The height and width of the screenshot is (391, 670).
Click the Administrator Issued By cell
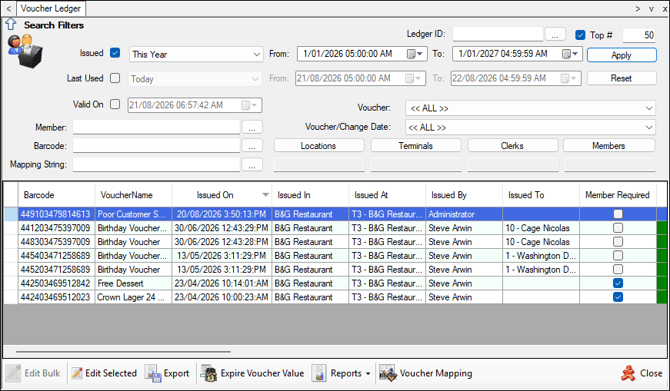click(464, 214)
